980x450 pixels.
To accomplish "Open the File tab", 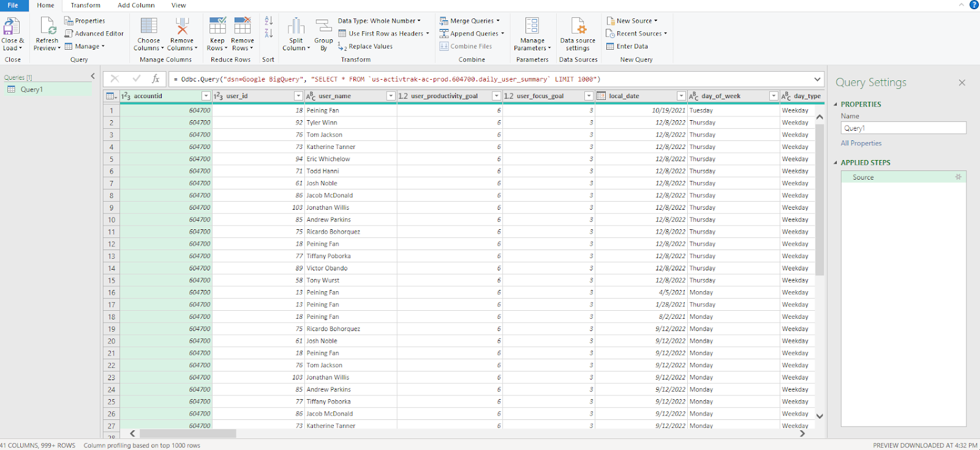I will [x=13, y=6].
